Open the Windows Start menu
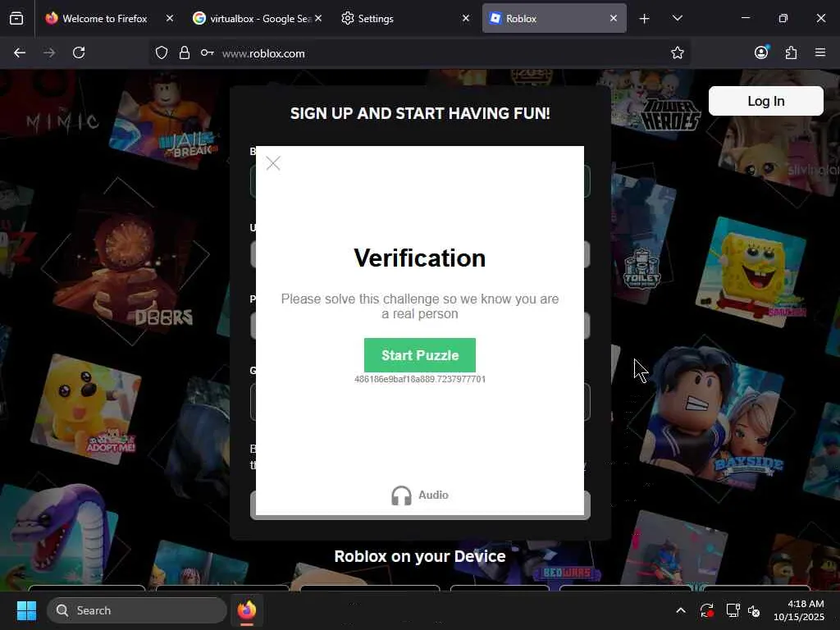 click(x=26, y=610)
